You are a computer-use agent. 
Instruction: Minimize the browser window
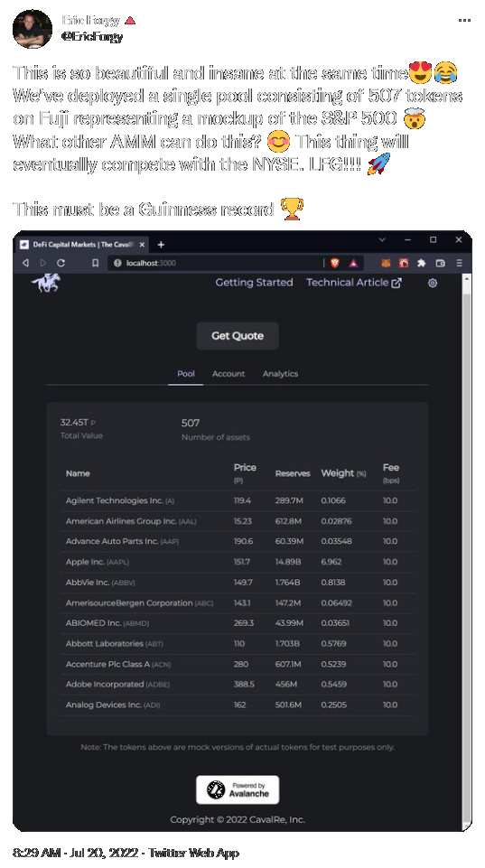[x=407, y=239]
